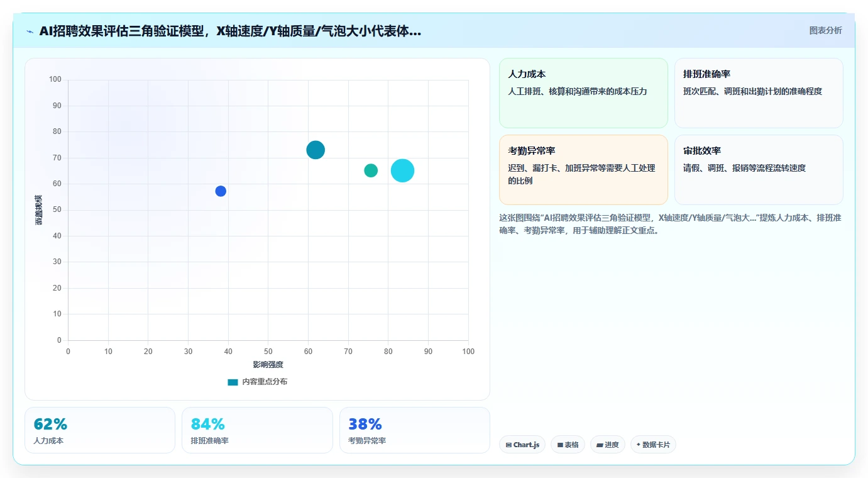Click the Chart.js tag icon
Screen dimensions: 868x478
(x=508, y=445)
